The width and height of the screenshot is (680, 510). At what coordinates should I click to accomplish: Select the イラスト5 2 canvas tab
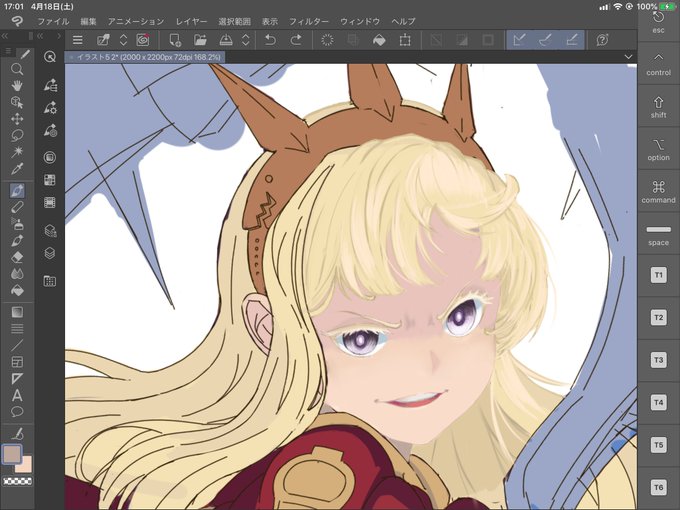145,57
